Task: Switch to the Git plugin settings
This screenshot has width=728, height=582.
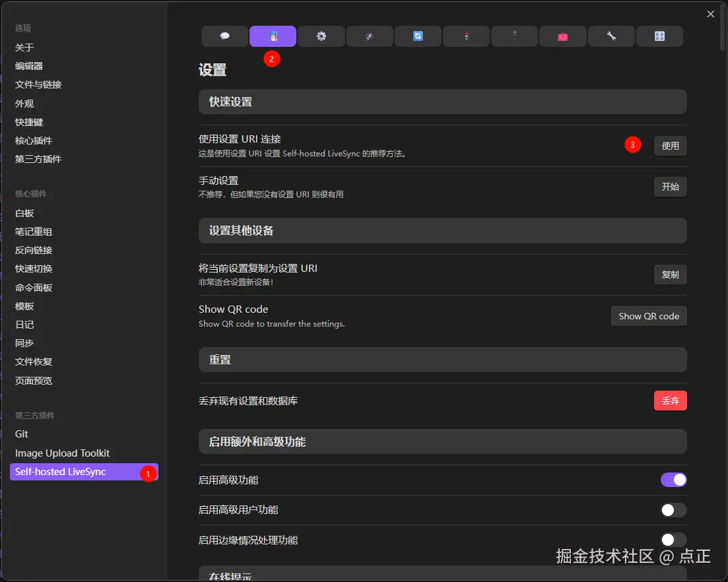Action: [x=21, y=434]
